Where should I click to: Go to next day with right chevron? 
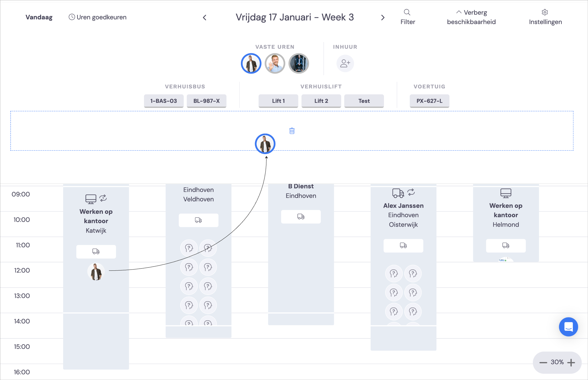[383, 17]
